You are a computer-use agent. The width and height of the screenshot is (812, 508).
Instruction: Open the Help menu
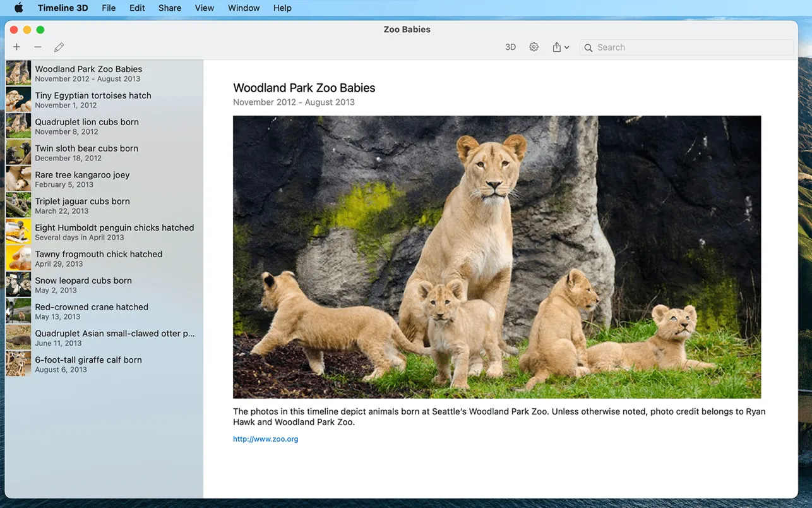pyautogui.click(x=282, y=8)
